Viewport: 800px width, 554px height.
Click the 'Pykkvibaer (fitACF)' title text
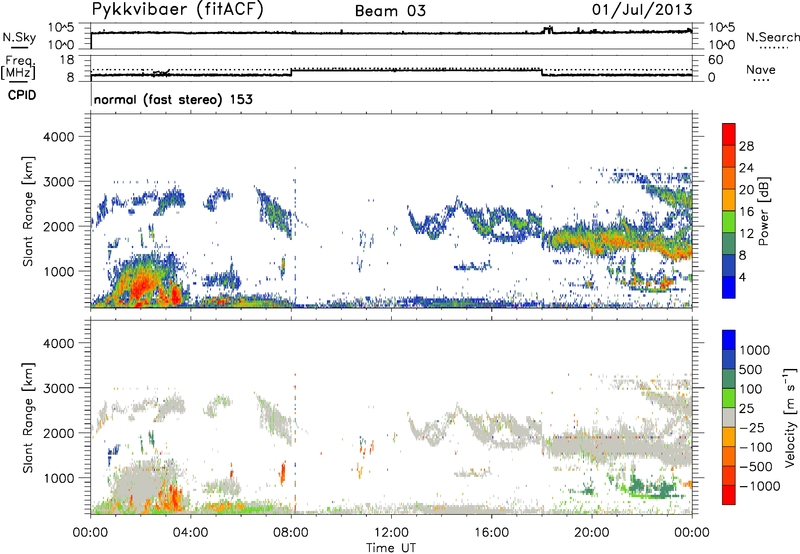177,9
